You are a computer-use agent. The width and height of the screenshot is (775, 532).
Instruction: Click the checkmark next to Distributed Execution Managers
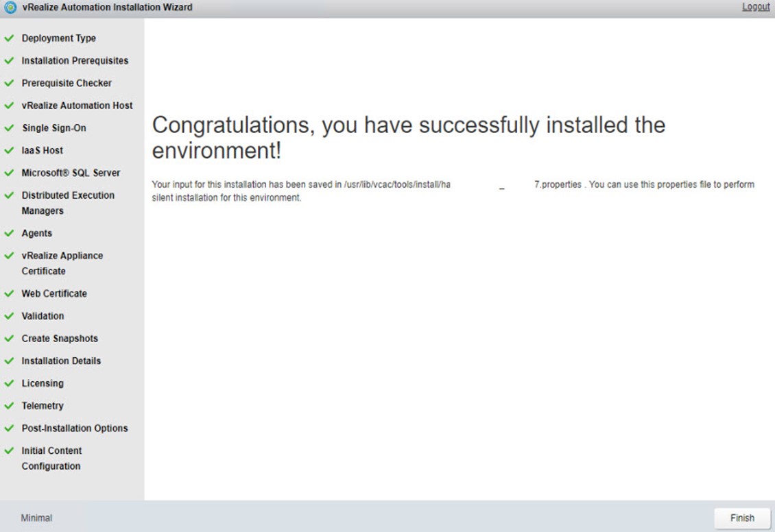9,195
